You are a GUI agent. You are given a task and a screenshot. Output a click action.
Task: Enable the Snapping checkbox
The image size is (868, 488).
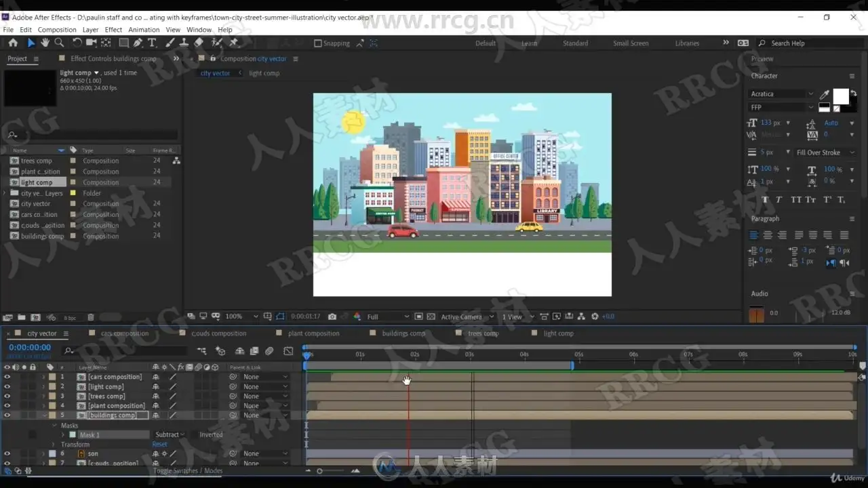[x=318, y=43]
